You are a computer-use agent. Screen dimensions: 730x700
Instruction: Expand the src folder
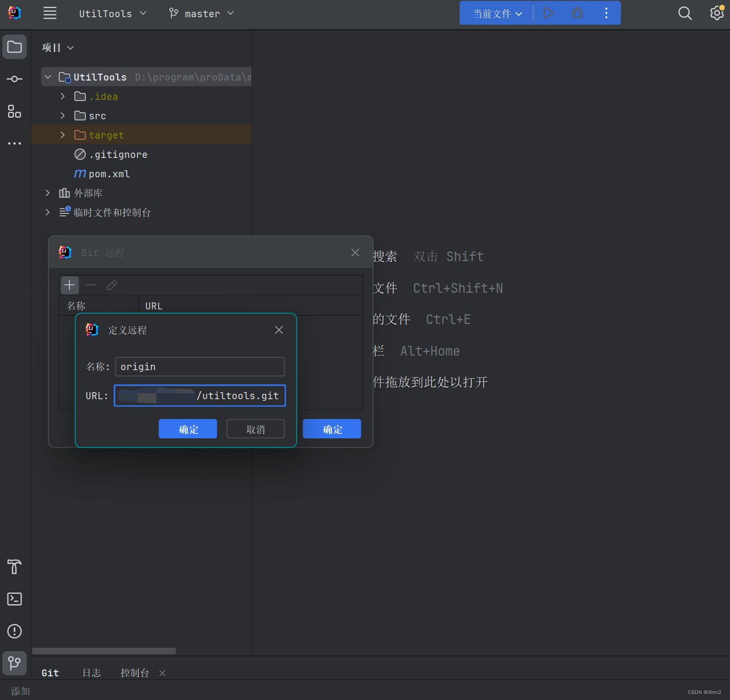[x=63, y=116]
